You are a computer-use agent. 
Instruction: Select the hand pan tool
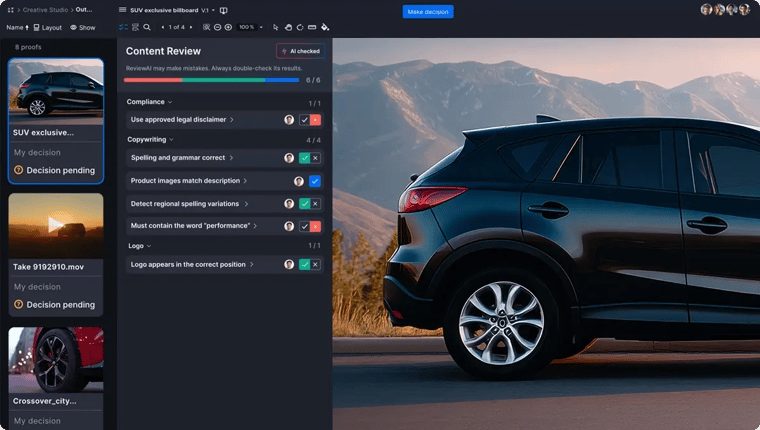(x=288, y=27)
